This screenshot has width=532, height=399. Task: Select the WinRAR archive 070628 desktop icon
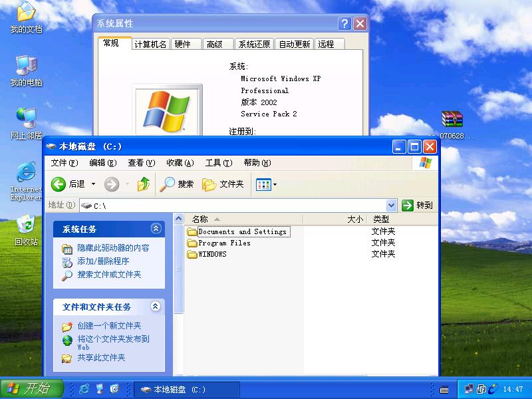click(x=452, y=125)
